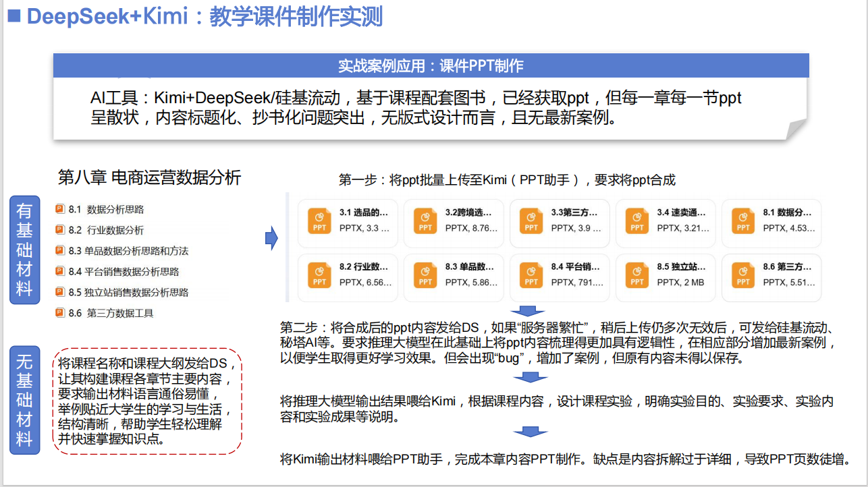Select list entry 8.2 行业数据分析
Viewport: 868px width, 487px height.
[x=100, y=230]
